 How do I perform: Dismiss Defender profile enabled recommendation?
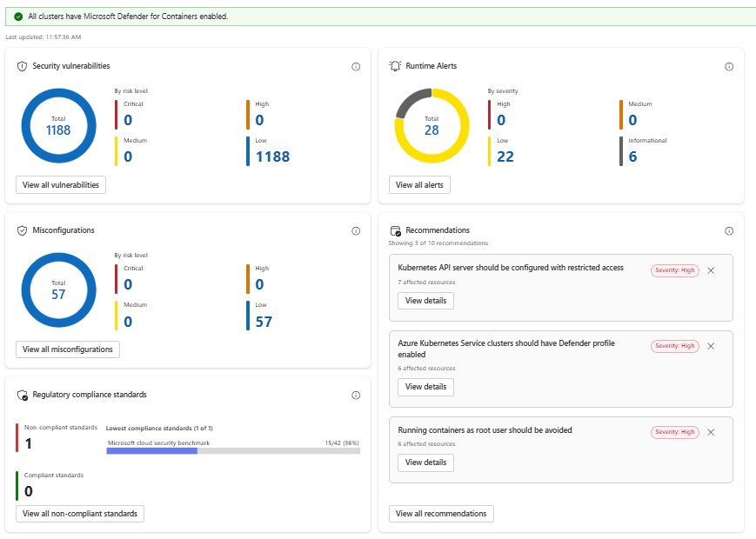pos(711,346)
